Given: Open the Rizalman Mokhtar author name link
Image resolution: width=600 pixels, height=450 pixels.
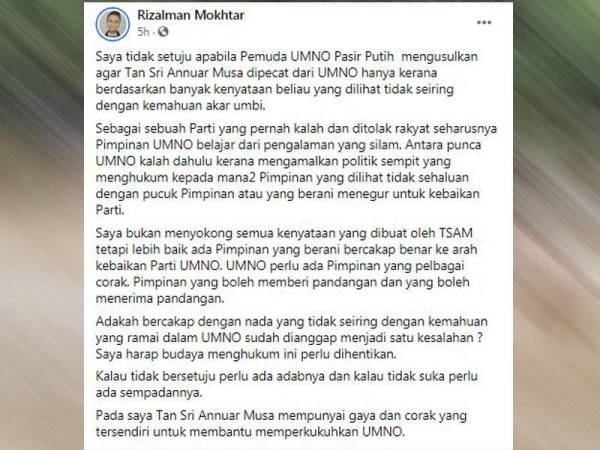Looking at the screenshot, I should pos(190,15).
